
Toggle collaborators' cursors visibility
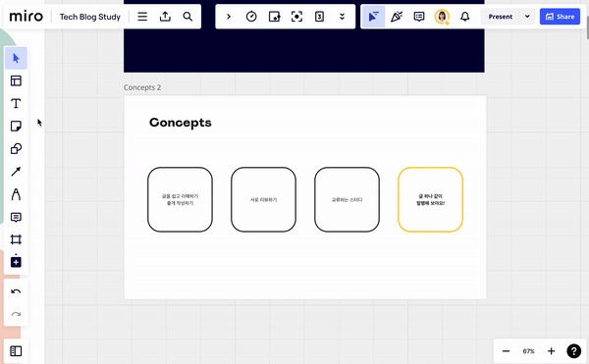[x=373, y=17]
